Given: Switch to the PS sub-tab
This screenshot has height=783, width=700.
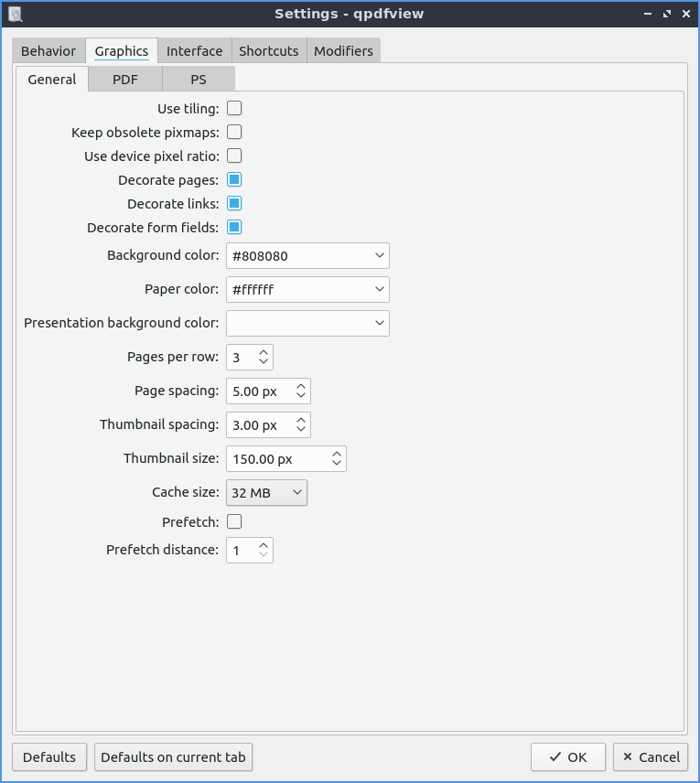Looking at the screenshot, I should click(x=199, y=80).
